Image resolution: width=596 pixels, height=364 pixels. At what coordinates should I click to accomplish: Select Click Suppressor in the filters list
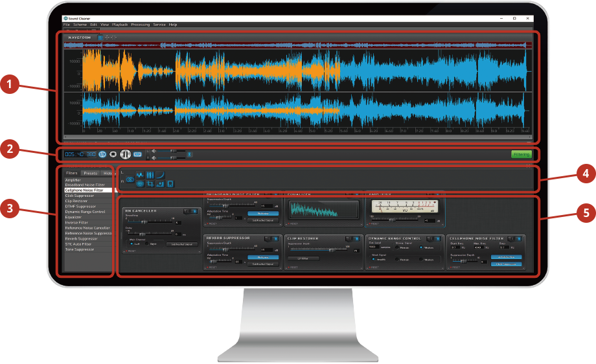coord(88,196)
